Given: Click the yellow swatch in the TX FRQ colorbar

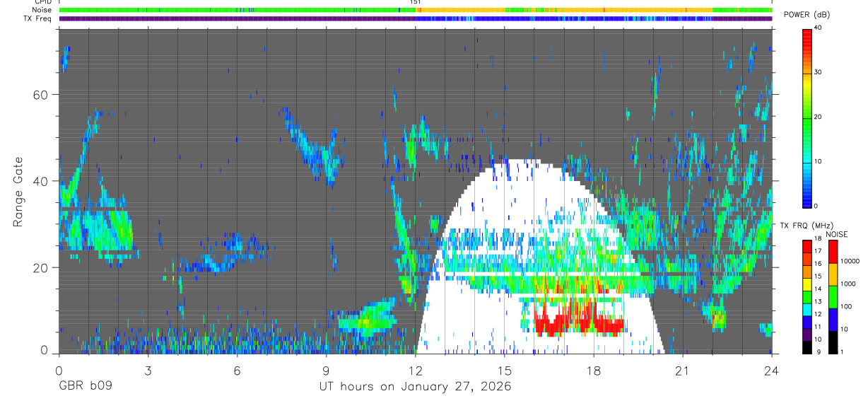Looking at the screenshot, I should click(807, 283).
